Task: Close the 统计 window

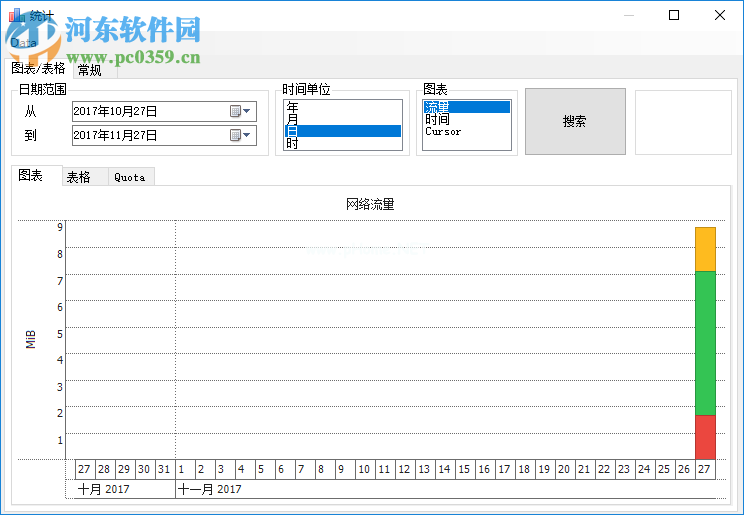Action: click(x=720, y=15)
